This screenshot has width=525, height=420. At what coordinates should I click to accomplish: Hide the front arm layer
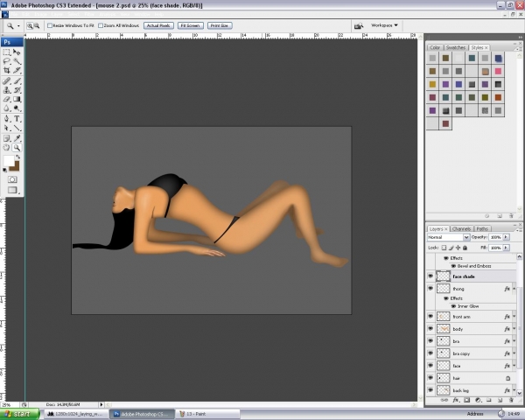coord(430,316)
